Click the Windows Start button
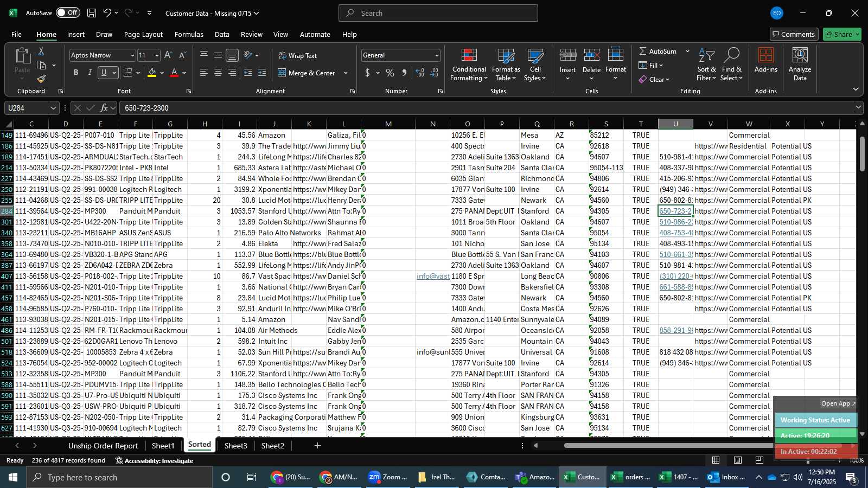 (x=13, y=477)
